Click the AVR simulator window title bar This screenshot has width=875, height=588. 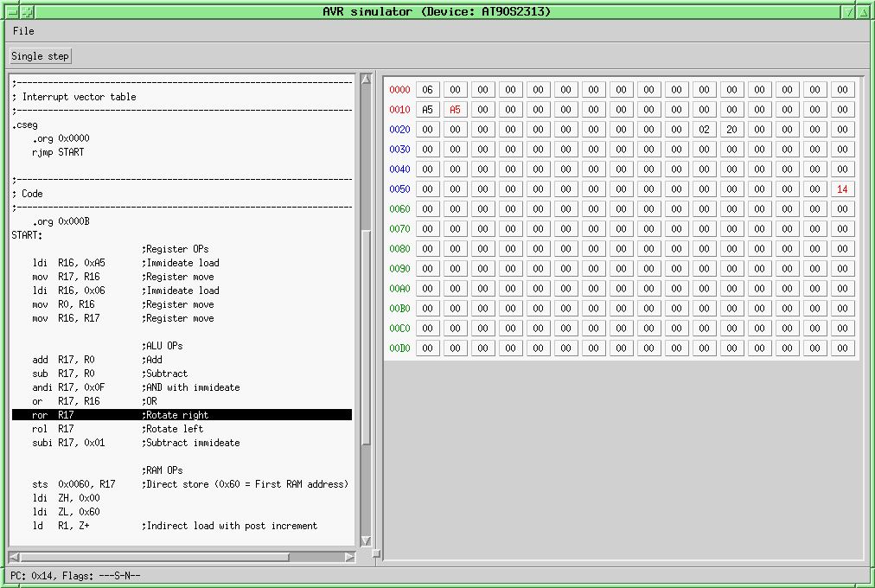pyautogui.click(x=437, y=12)
